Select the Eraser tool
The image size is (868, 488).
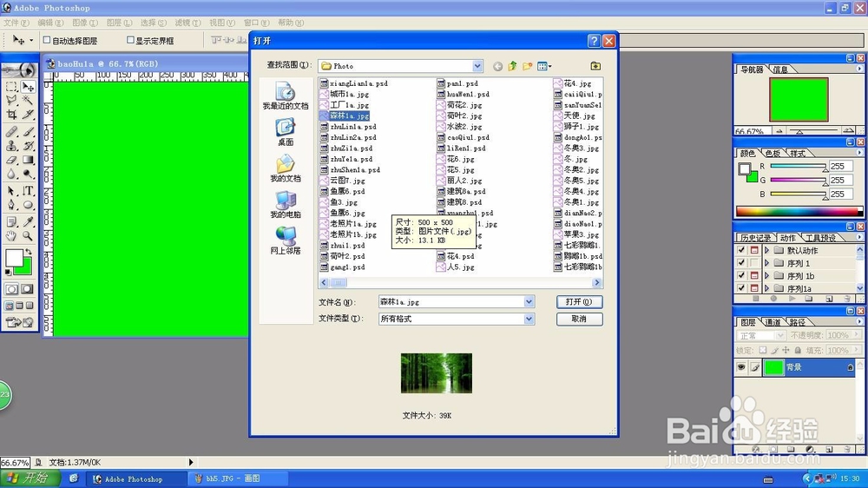[11, 160]
